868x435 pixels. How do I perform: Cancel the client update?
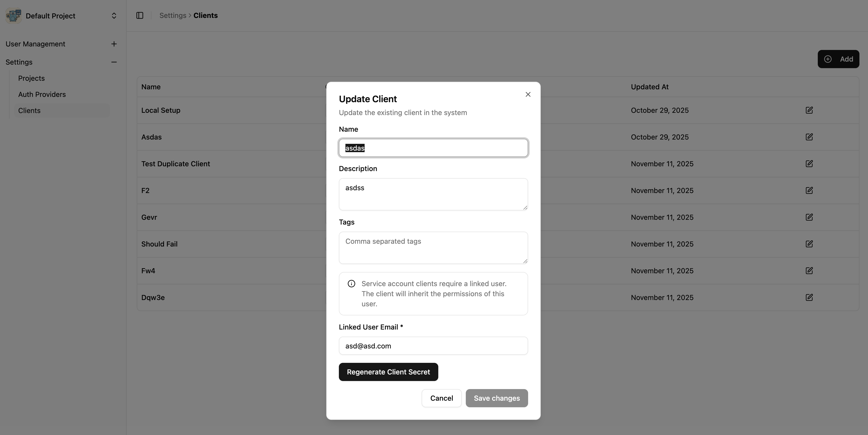tap(441, 398)
